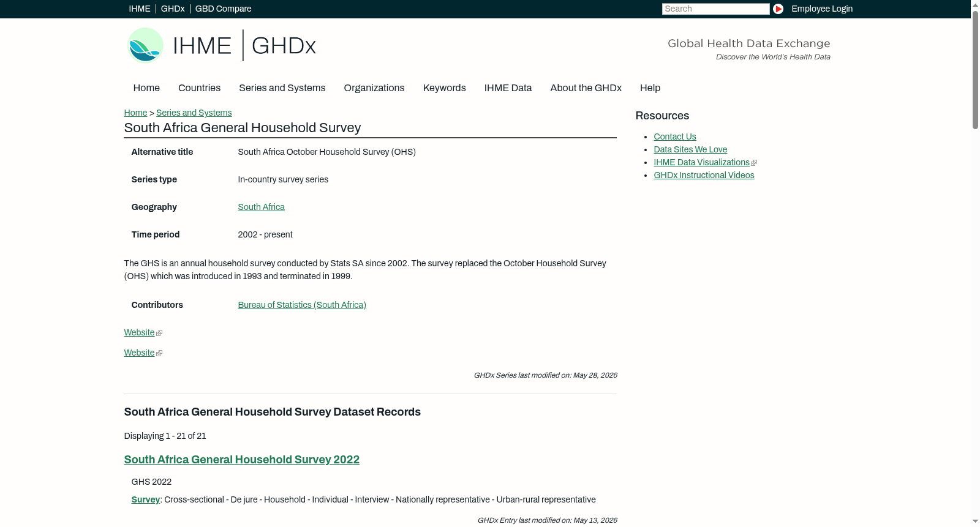Open the Organizations menu
This screenshot has width=980, height=527.
pos(374,88)
